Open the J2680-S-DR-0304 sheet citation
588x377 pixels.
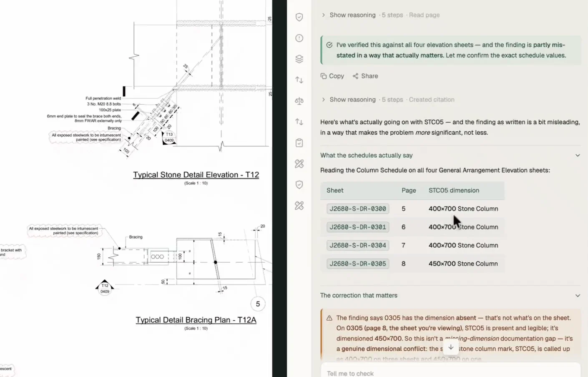(x=358, y=245)
